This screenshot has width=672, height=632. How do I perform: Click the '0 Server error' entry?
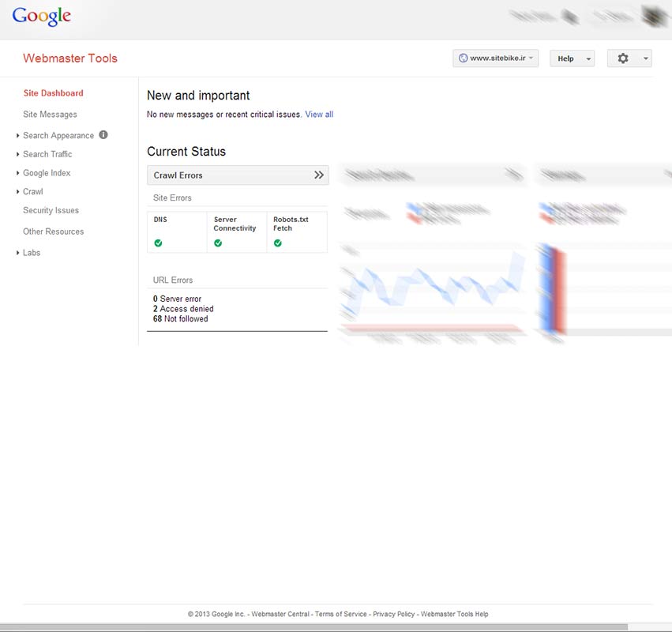177,299
